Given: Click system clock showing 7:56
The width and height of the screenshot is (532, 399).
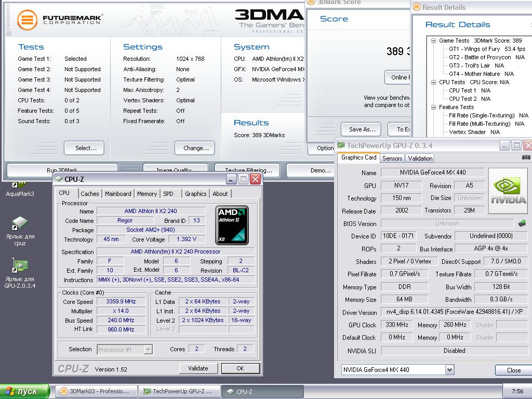Looking at the screenshot, I should [x=517, y=391].
